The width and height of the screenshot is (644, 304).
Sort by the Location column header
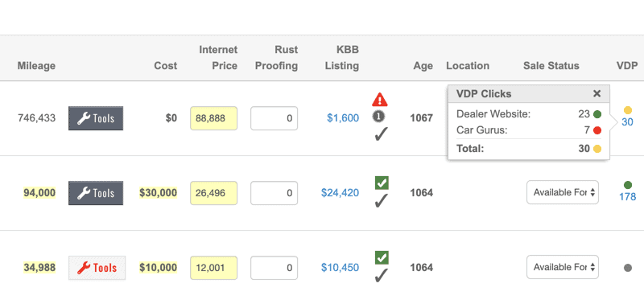tap(468, 66)
